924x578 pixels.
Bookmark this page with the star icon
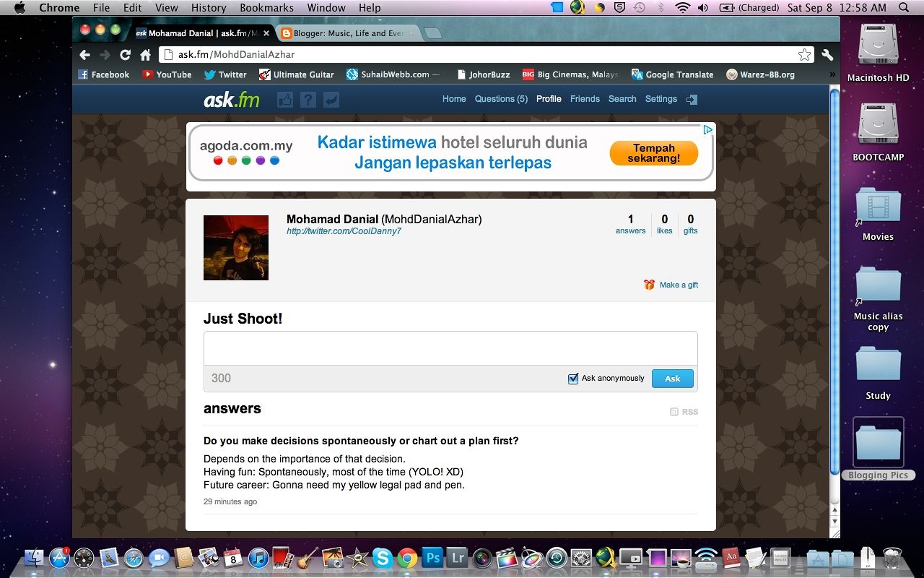click(804, 55)
